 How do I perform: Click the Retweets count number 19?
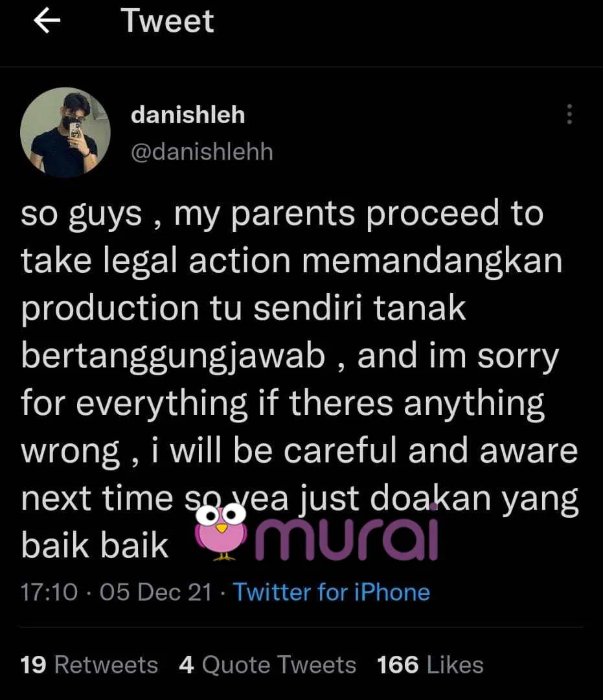pyautogui.click(x=34, y=665)
